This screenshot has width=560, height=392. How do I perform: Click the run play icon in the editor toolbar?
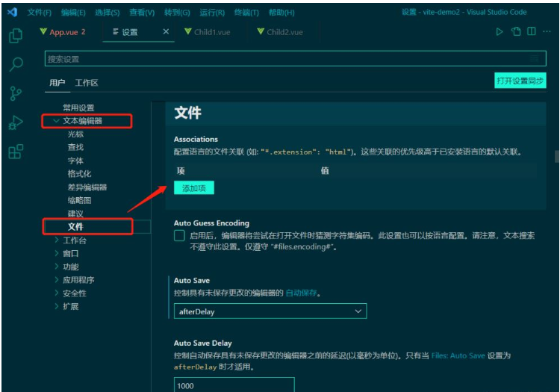pyautogui.click(x=500, y=32)
